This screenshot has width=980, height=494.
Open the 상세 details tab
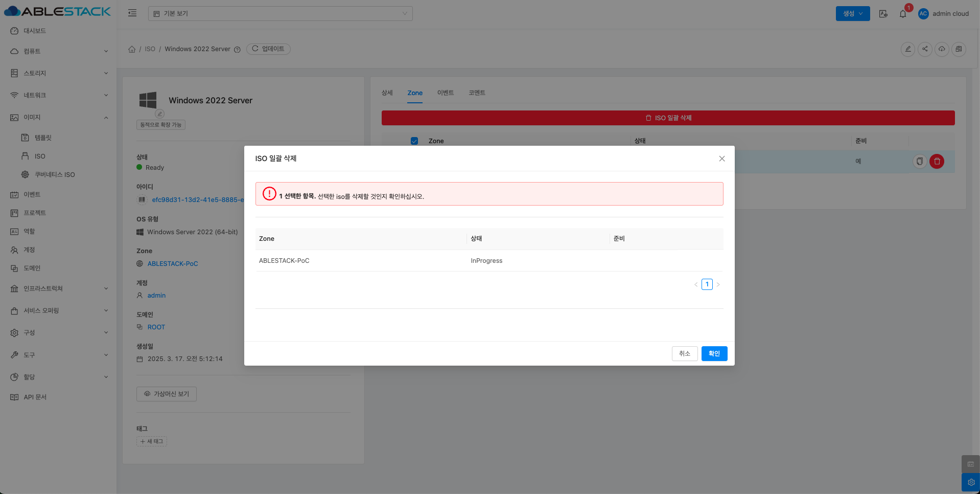coord(387,93)
